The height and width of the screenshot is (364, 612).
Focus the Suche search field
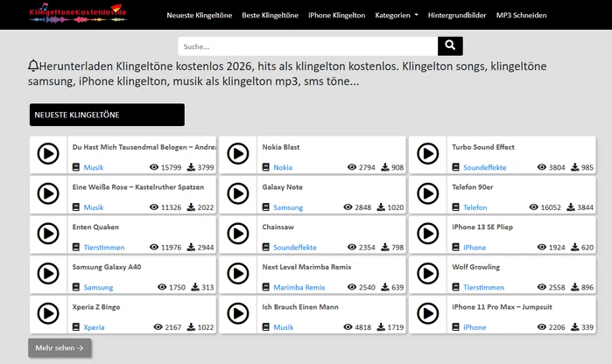(x=308, y=46)
